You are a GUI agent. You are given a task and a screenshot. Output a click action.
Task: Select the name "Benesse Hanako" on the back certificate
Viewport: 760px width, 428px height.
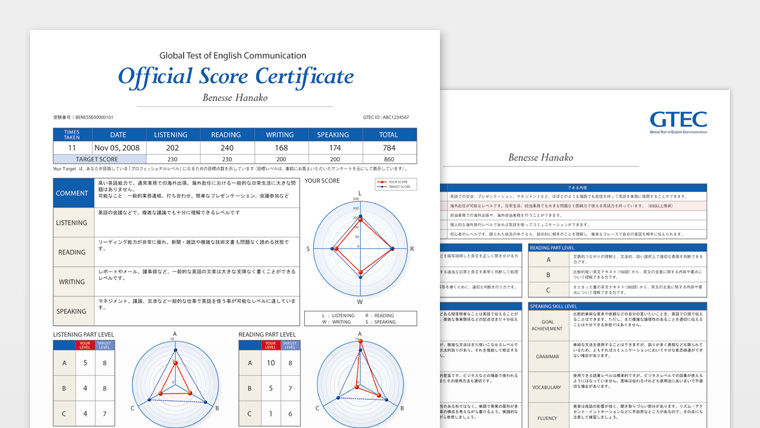click(540, 157)
